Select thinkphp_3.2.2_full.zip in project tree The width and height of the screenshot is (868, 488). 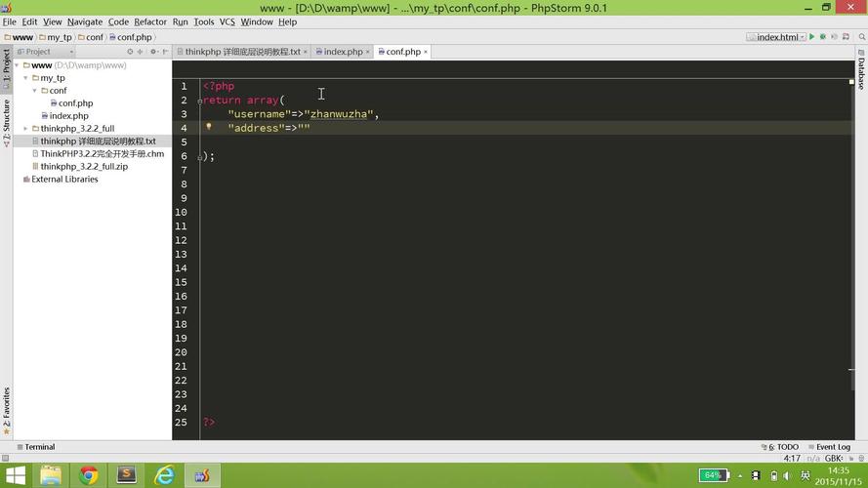[84, 167]
